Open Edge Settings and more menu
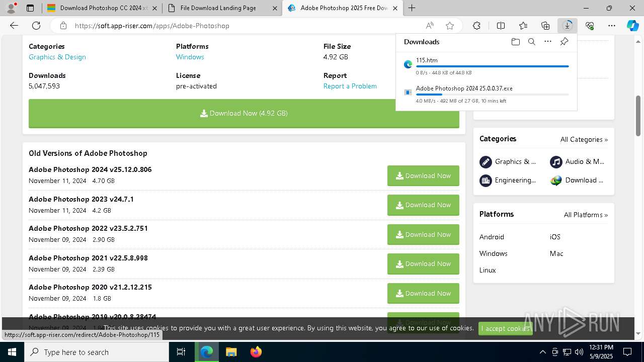 612,26
